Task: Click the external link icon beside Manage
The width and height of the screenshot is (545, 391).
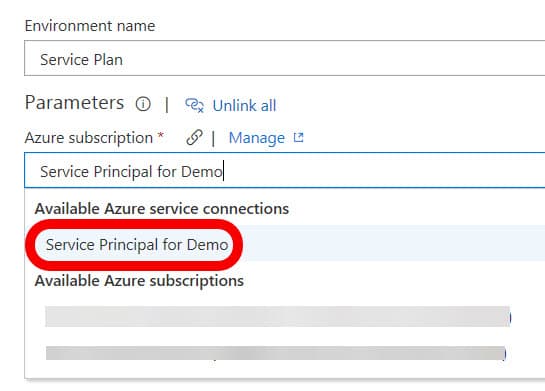Action: click(298, 138)
